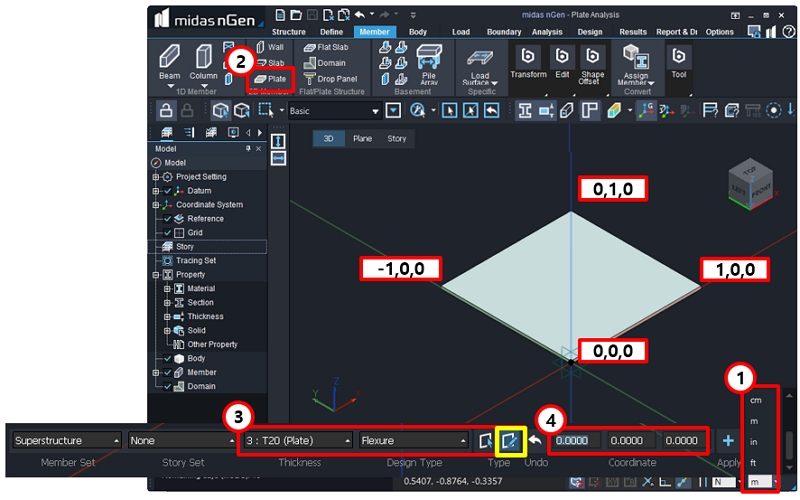Viewport: 800px width, 500px height.
Task: Choose ft in the unit list
Action: tap(754, 463)
